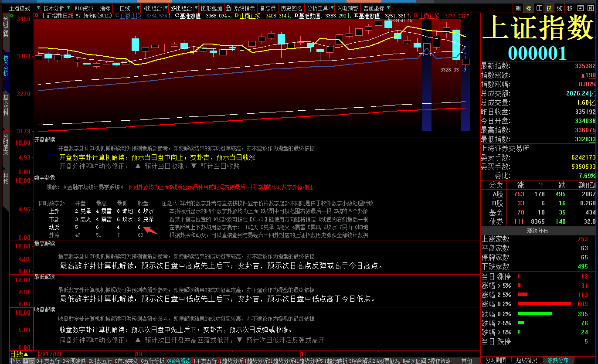This screenshot has height=364, width=598.
Task: Open F10资料 from toolbar
Action: tap(84, 8)
